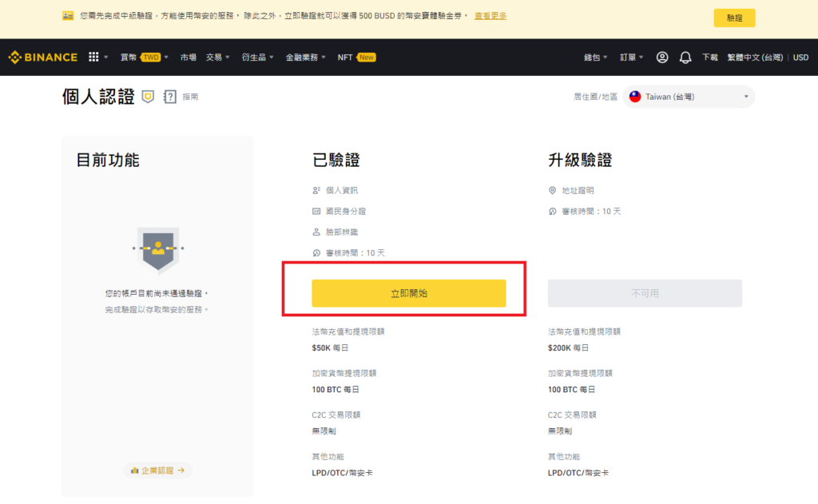The image size is (818, 504).
Task: Open the 衍生品 derivatives menu
Action: pos(256,58)
